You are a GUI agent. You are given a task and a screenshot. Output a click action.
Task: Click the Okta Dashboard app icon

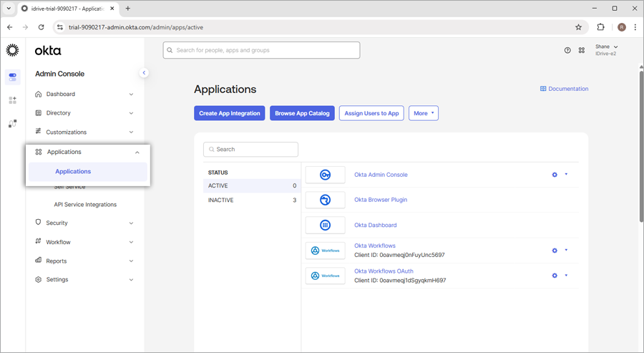[325, 225]
